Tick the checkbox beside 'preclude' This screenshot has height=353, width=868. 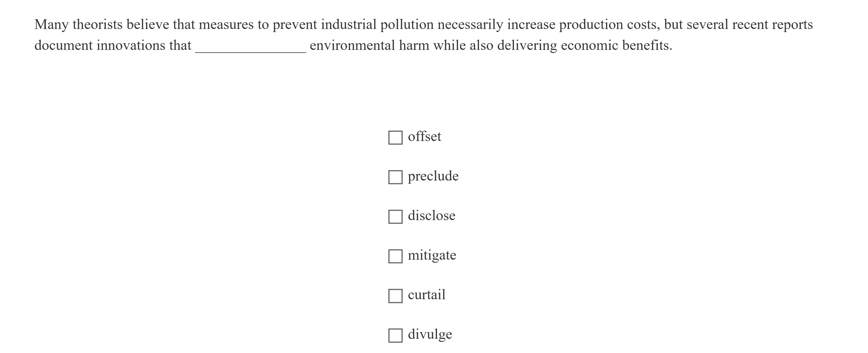(x=395, y=177)
